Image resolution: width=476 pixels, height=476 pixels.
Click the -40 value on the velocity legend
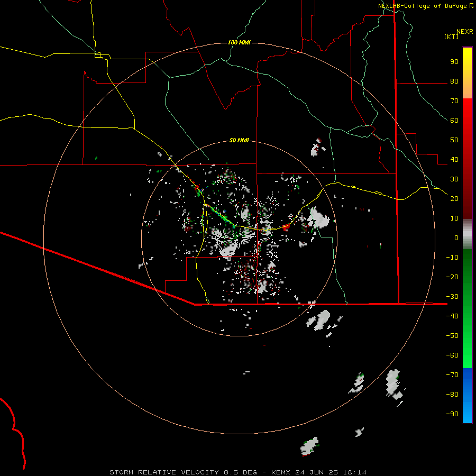(452, 316)
